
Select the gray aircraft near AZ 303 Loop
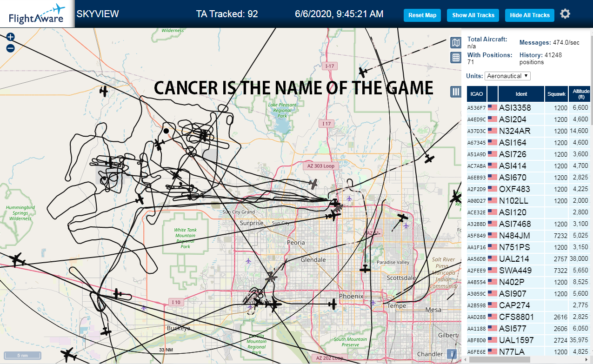[314, 184]
